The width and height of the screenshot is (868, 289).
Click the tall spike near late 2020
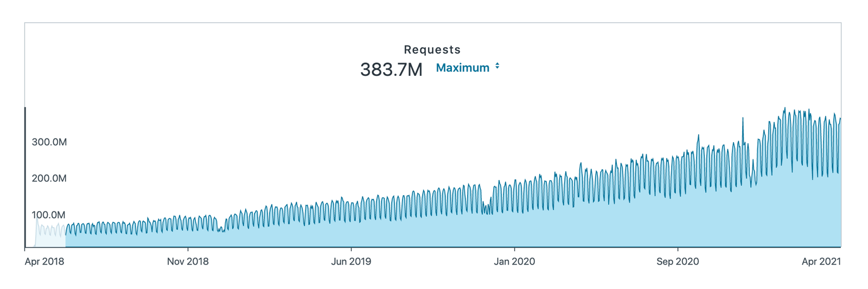point(743,130)
